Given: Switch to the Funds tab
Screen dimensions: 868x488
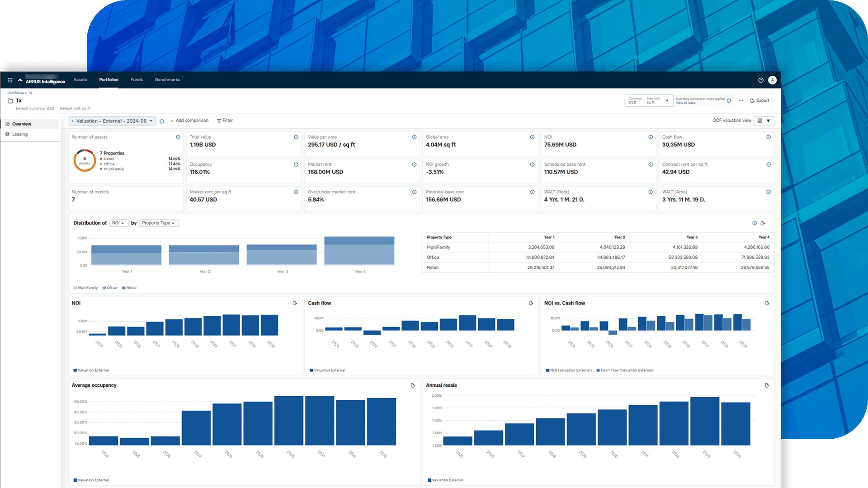Looking at the screenshot, I should tap(137, 80).
